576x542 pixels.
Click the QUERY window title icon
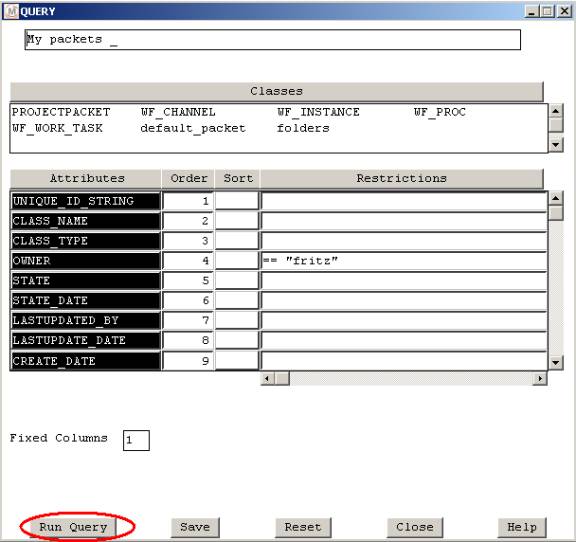11,11
